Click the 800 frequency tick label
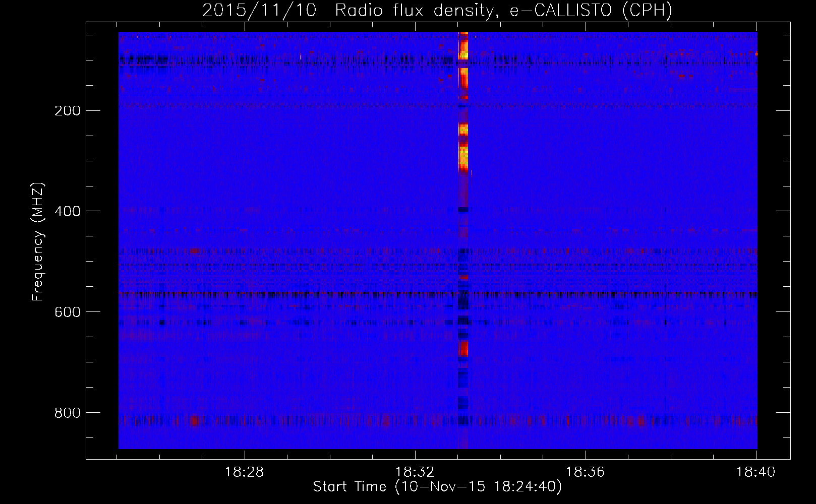816x504 pixels. pos(67,413)
